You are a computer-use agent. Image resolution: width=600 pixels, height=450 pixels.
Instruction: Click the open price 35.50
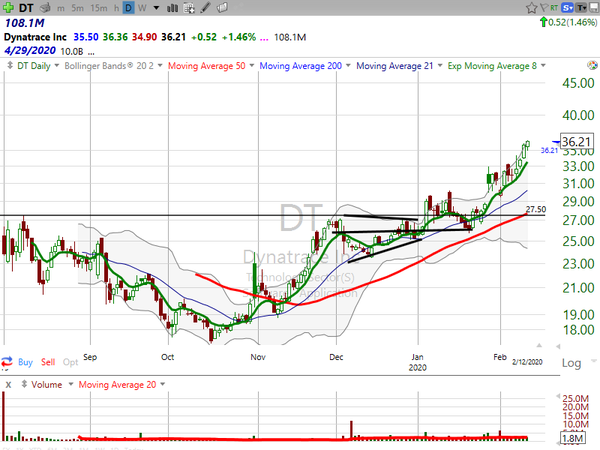(x=86, y=37)
